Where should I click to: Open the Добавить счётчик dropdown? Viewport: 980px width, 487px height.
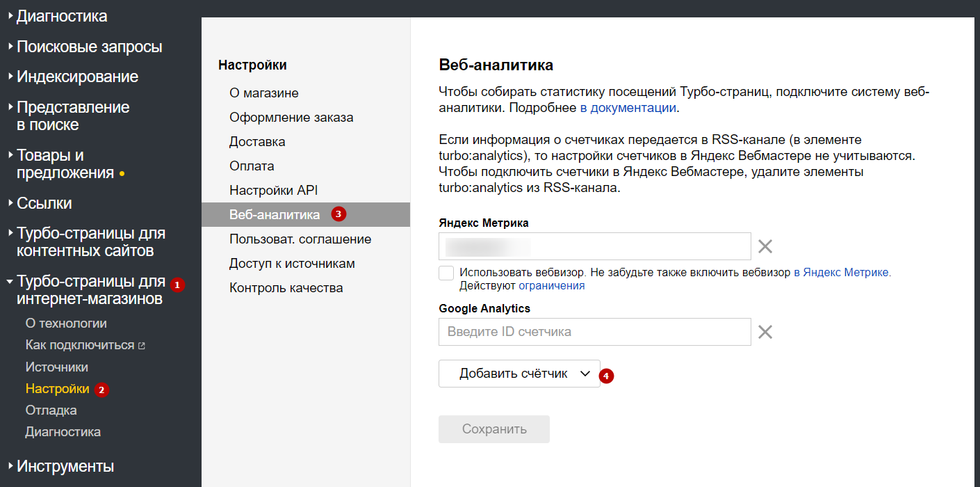point(519,374)
